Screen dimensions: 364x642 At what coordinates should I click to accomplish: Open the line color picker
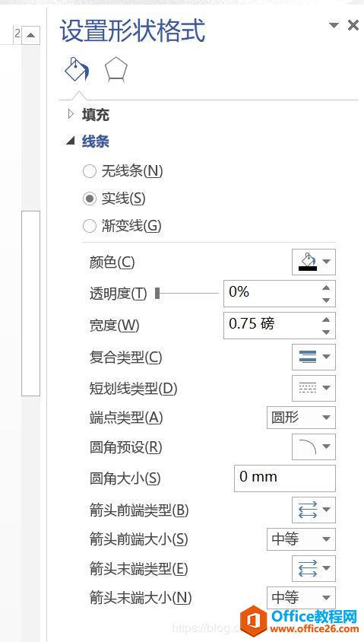coord(314,262)
